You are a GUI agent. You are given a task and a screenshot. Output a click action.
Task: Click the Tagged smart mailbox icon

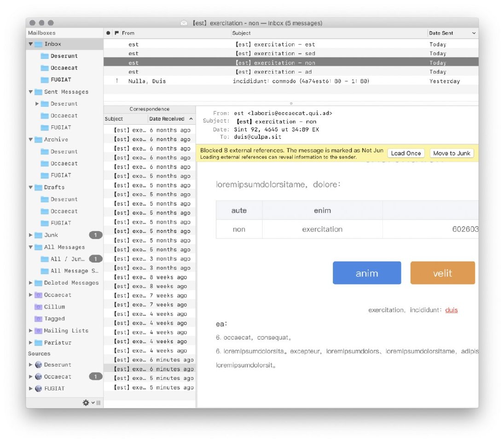[39, 319]
